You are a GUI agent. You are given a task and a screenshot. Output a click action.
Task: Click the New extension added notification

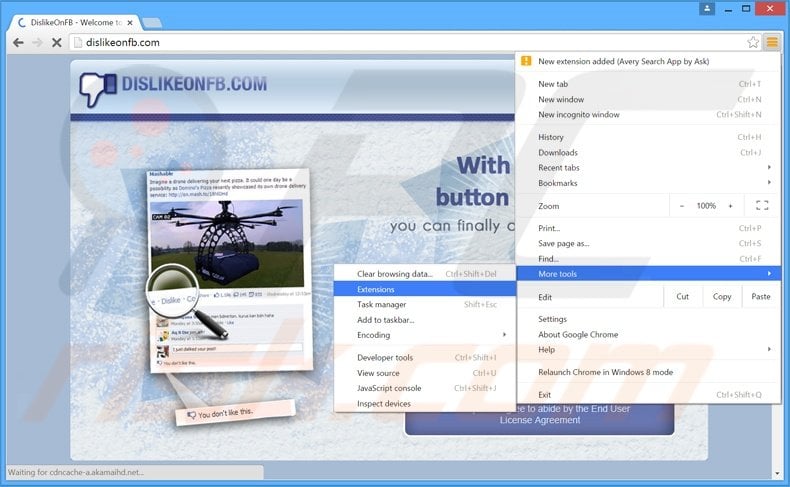coord(649,61)
